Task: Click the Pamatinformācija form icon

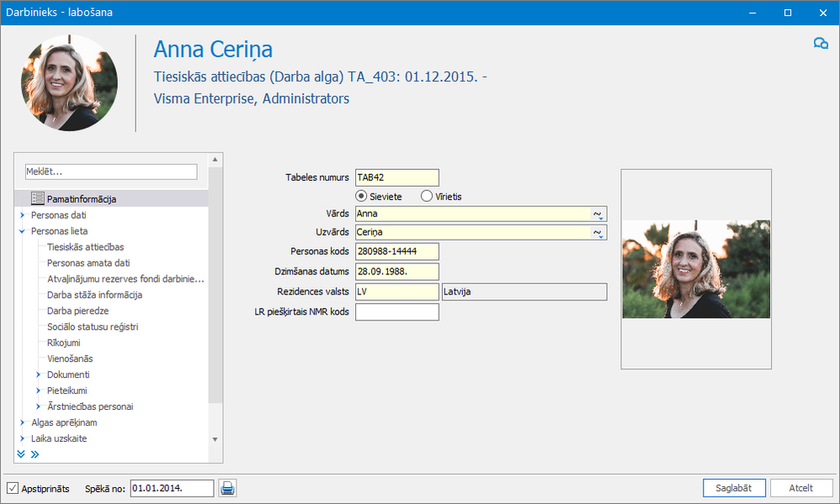Action: (38, 199)
